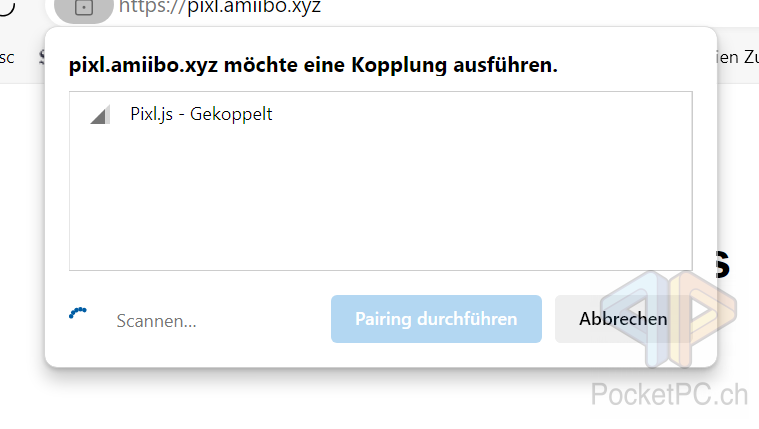
Task: Open the bookmark labeled 'ien Zu'
Action: coord(738,58)
